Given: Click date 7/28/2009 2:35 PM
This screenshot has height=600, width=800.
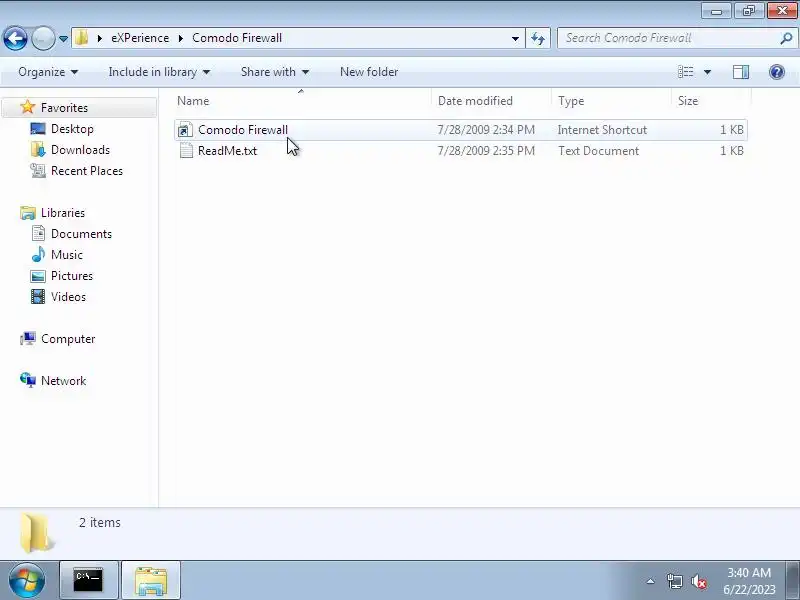Looking at the screenshot, I should click(486, 151).
